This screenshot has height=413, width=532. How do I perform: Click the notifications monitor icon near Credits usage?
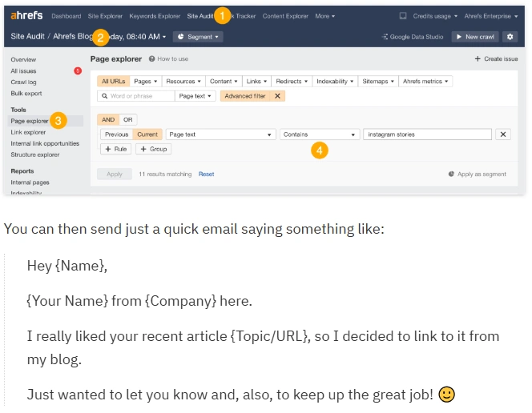point(403,16)
